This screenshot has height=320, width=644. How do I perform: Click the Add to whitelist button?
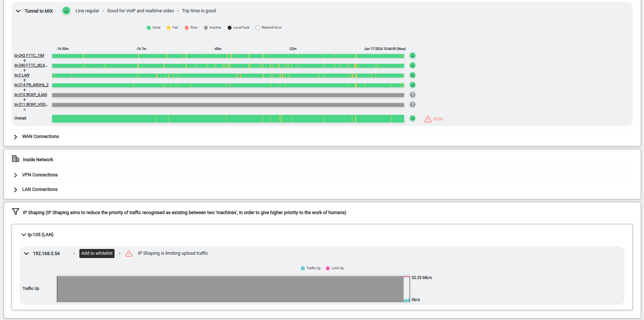[x=97, y=253]
